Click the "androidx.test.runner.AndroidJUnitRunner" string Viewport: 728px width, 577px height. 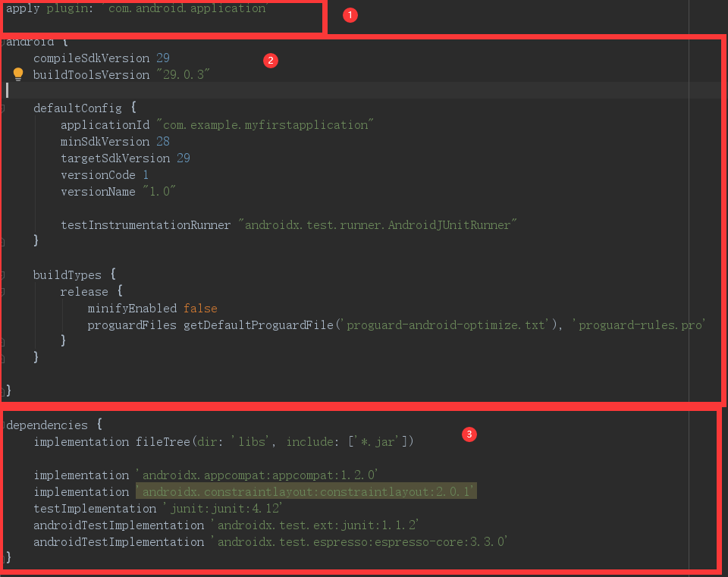pyautogui.click(x=378, y=225)
